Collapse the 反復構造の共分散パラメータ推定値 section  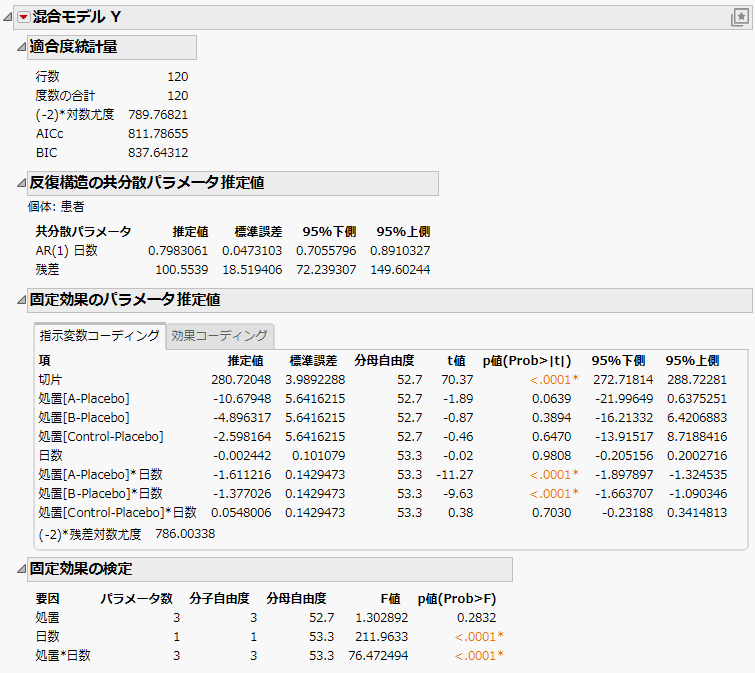click(21, 183)
